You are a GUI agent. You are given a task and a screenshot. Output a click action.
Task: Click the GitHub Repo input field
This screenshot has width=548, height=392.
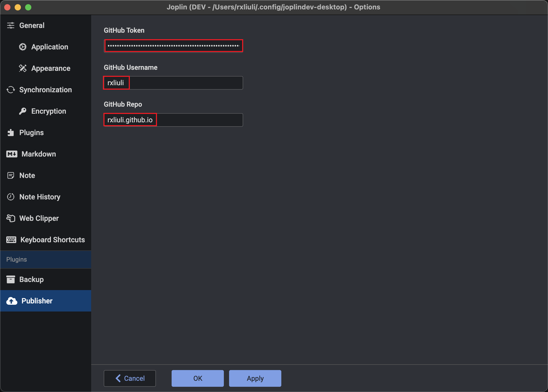click(x=174, y=120)
